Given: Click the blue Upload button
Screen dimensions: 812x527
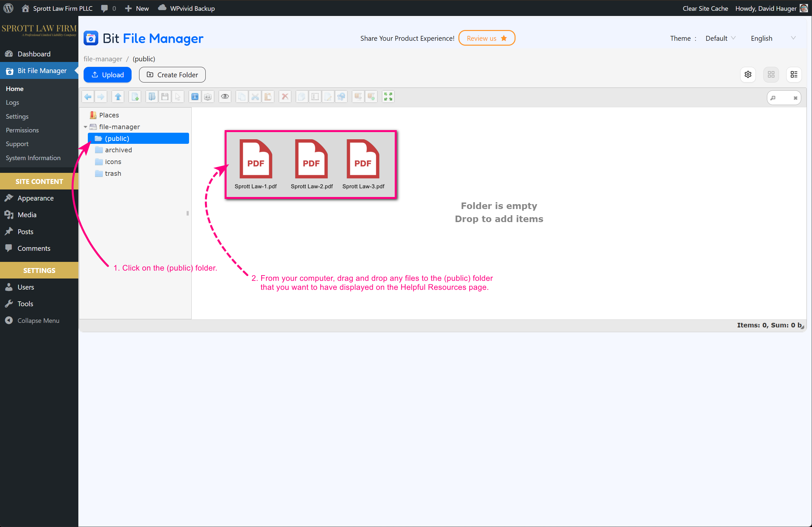Looking at the screenshot, I should 107,75.
